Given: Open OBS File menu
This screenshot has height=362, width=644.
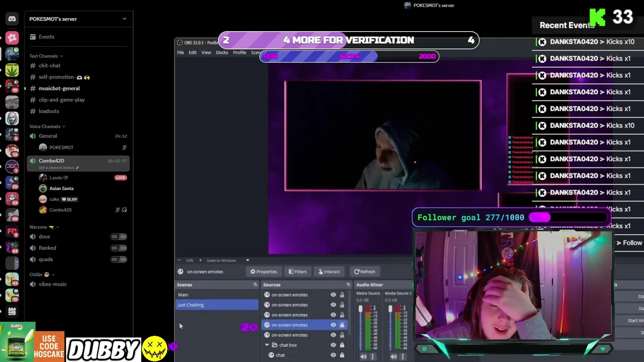Looking at the screenshot, I should click(x=180, y=53).
